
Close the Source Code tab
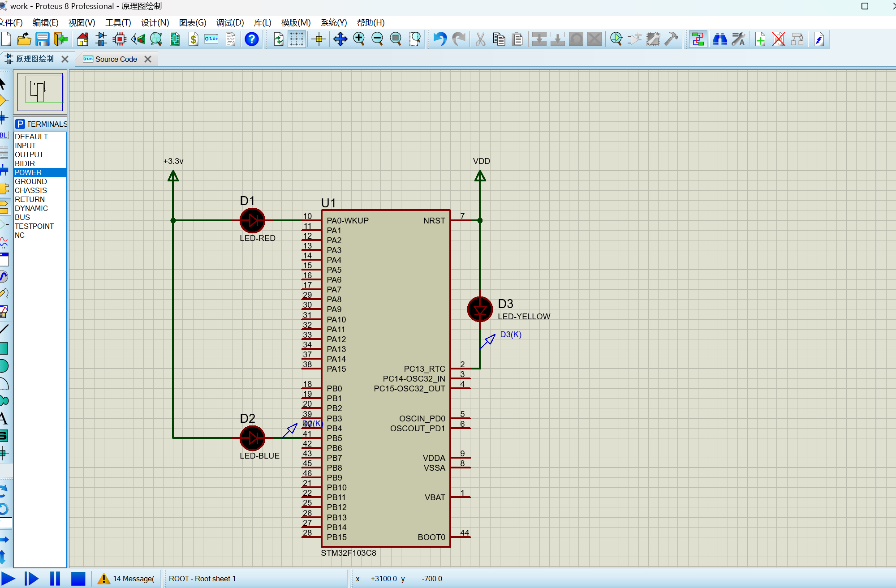pyautogui.click(x=148, y=59)
